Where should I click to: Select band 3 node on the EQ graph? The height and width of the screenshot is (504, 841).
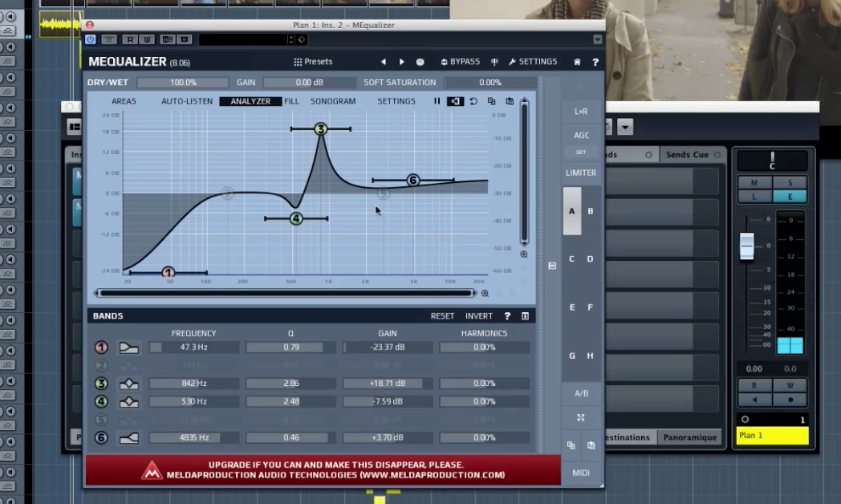pos(321,128)
